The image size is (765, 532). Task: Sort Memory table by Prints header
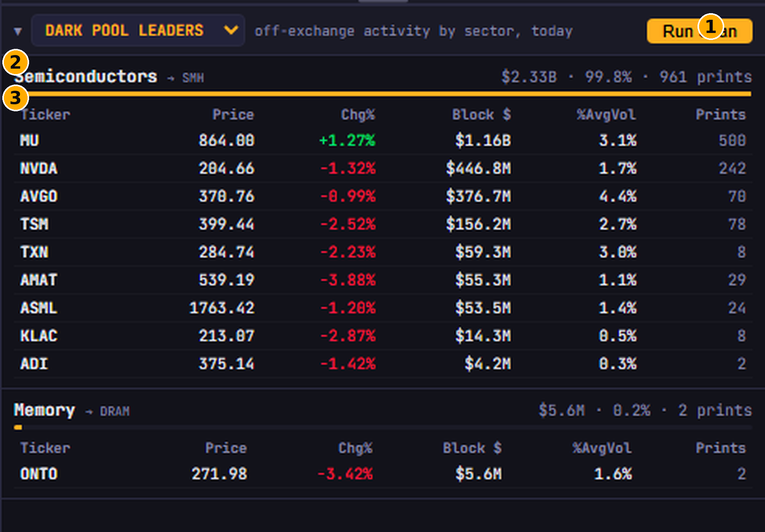click(x=721, y=448)
